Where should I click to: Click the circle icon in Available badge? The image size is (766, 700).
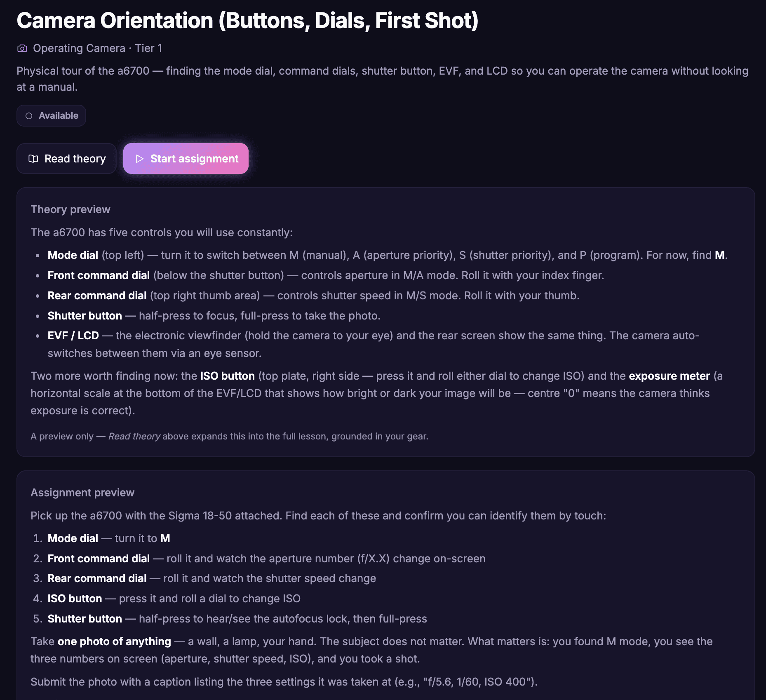29,116
